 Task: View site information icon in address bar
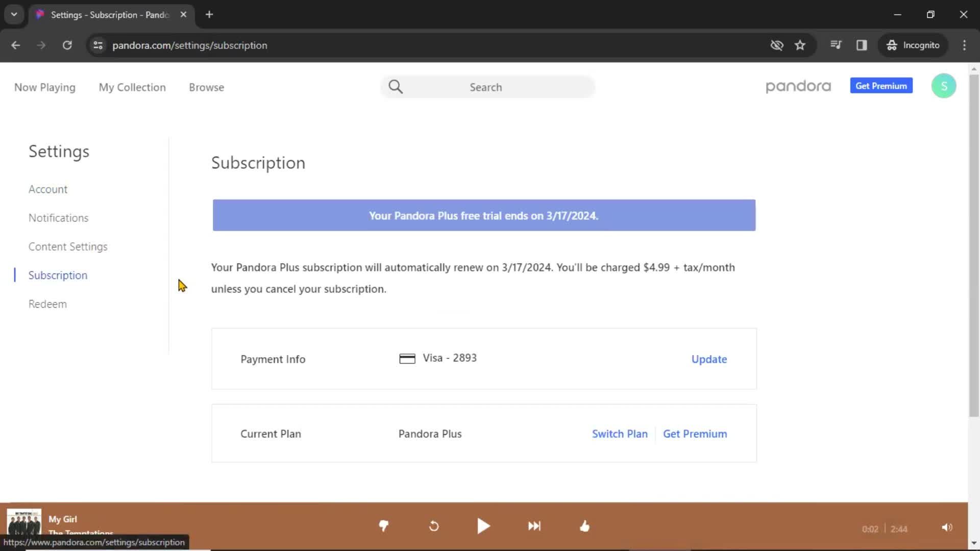click(98, 45)
